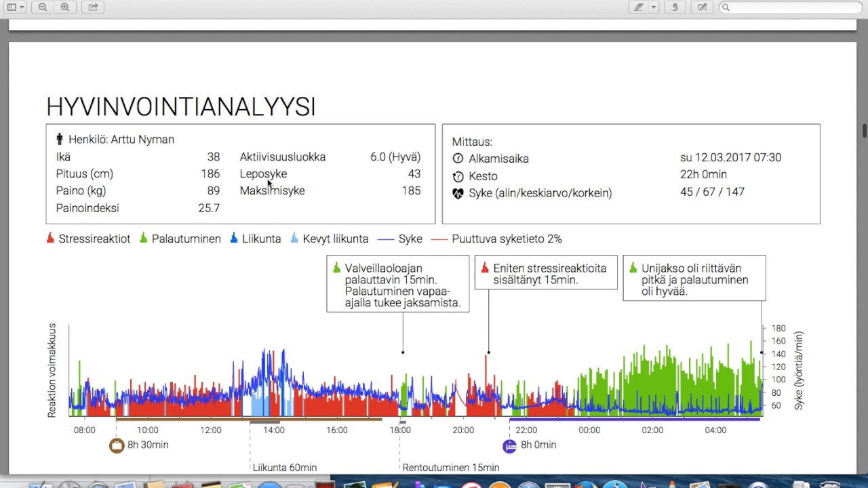Click the 180 value on heart rate axis
The height and width of the screenshot is (488, 868).
tap(778, 328)
